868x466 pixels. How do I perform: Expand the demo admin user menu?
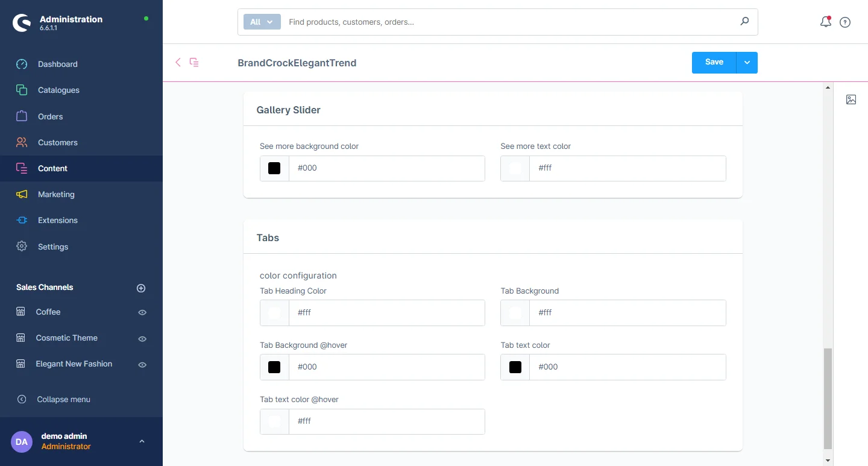[142, 441]
